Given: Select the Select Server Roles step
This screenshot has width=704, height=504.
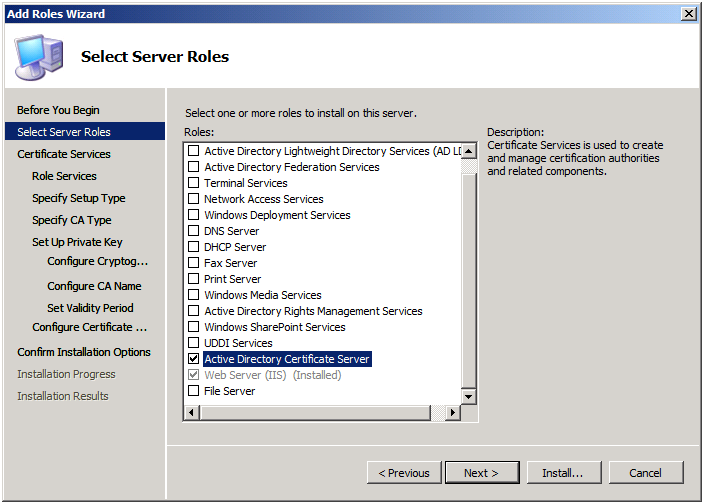Looking at the screenshot, I should (85, 131).
